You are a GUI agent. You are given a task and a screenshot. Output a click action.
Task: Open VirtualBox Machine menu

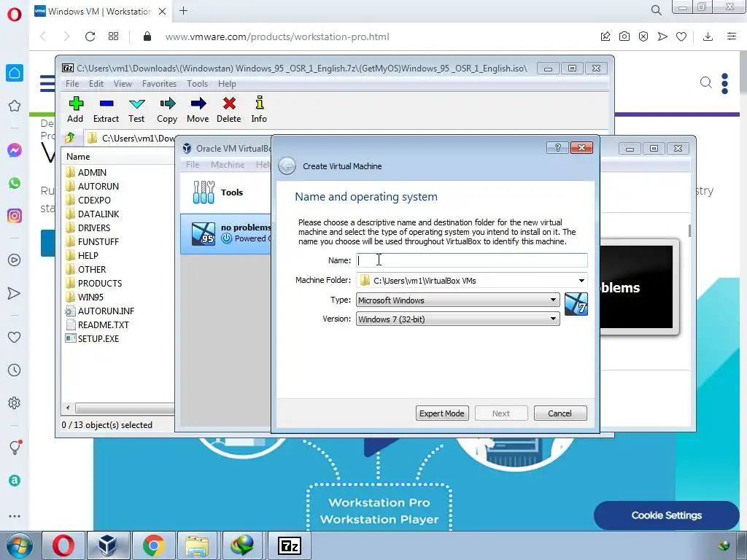228,165
